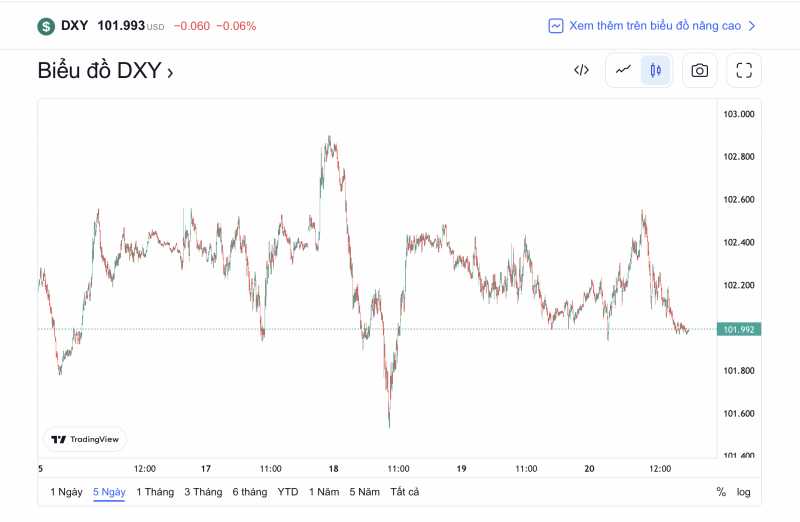The width and height of the screenshot is (800, 522).
Task: Show the YTD time range
Action: click(x=288, y=492)
